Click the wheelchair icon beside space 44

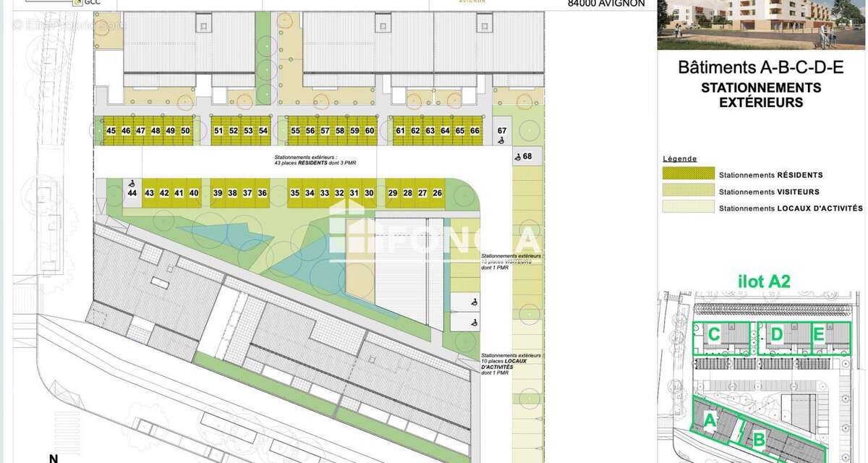coord(132,184)
